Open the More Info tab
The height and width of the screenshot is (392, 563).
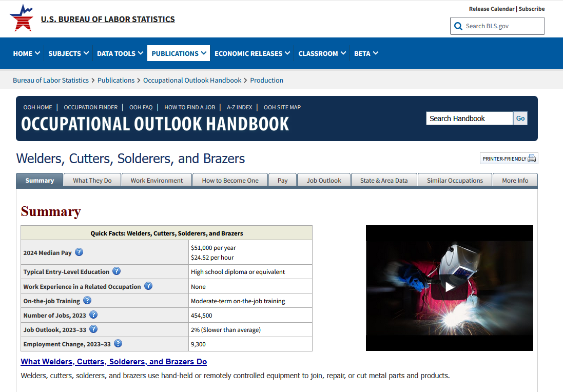click(x=515, y=180)
